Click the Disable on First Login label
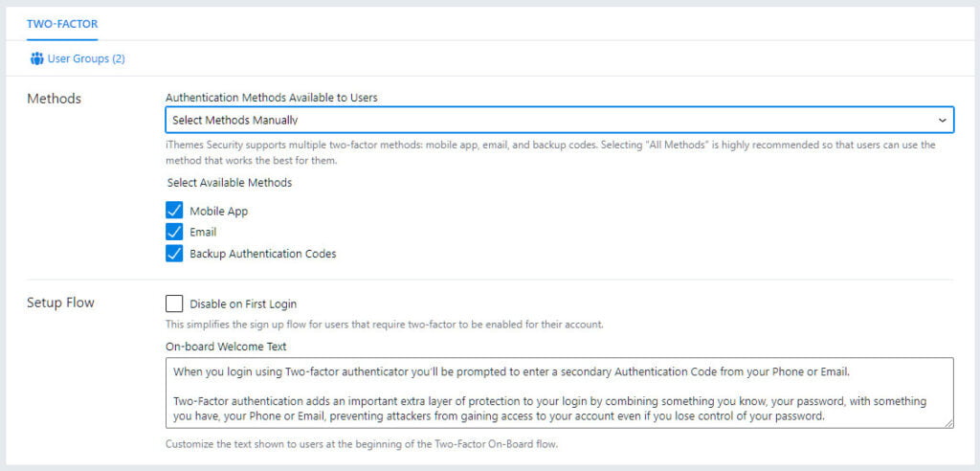The image size is (980, 471). coord(243,304)
